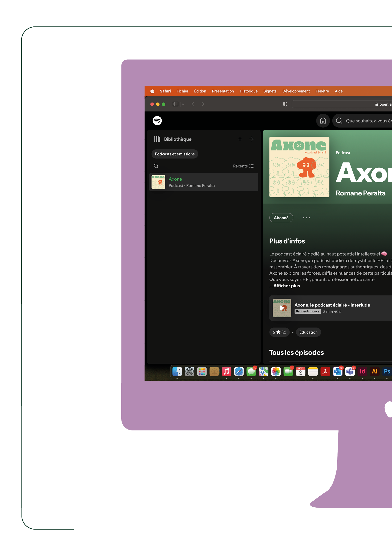Search within the library using magnifier icon
Screen dimensions: 392x556
[156, 166]
